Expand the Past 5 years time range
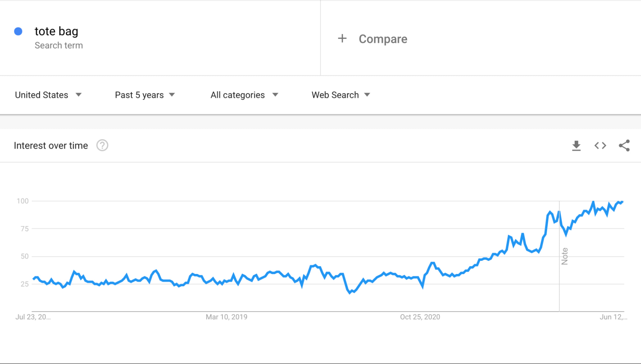This screenshot has width=641, height=364. coord(145,95)
